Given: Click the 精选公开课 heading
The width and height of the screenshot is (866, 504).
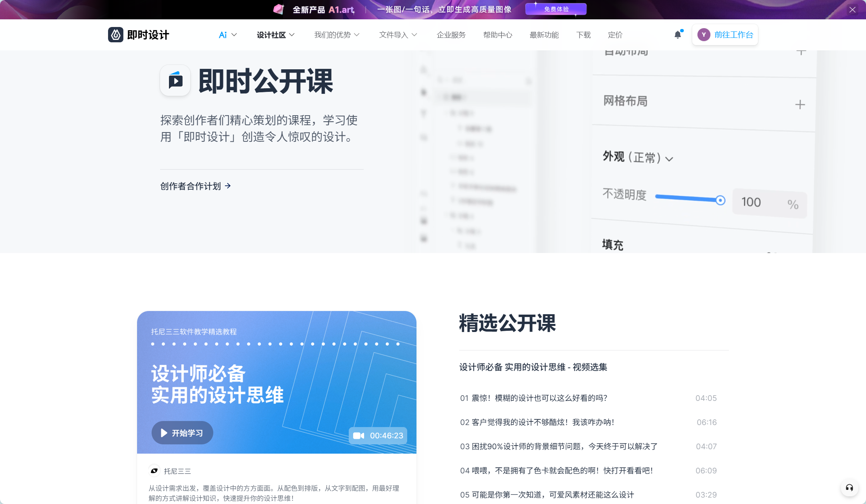Looking at the screenshot, I should (x=508, y=323).
